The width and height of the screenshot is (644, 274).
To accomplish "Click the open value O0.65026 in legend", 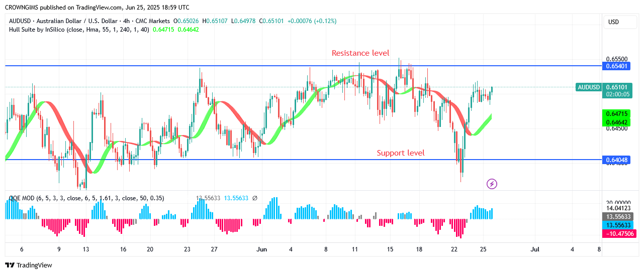I will pyautogui.click(x=186, y=21).
